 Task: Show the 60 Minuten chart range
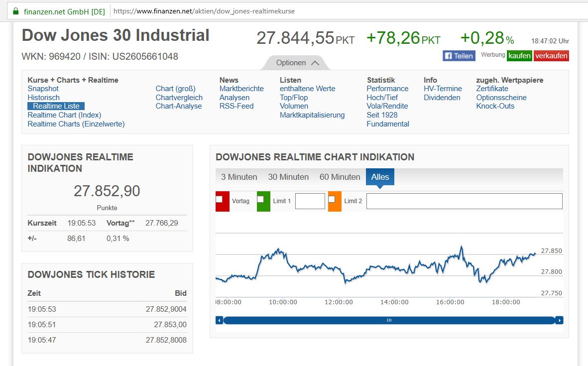tap(340, 177)
